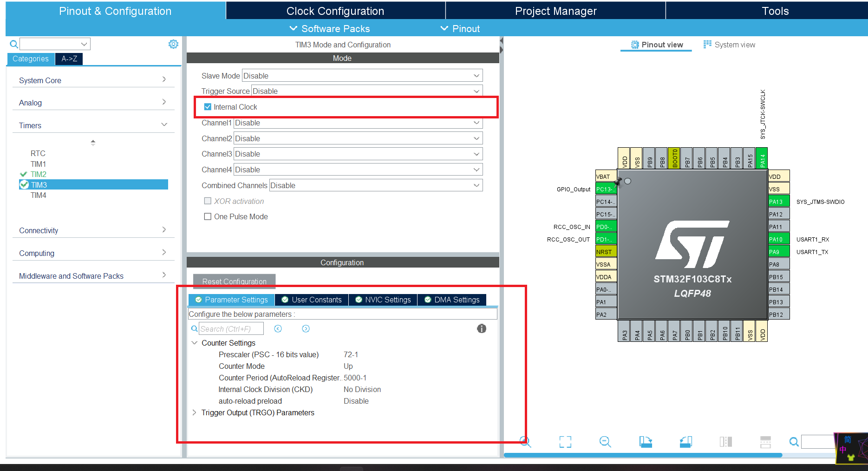Click the PA14 pin on the chip
Image resolution: width=868 pixels, height=471 pixels.
pyautogui.click(x=762, y=158)
